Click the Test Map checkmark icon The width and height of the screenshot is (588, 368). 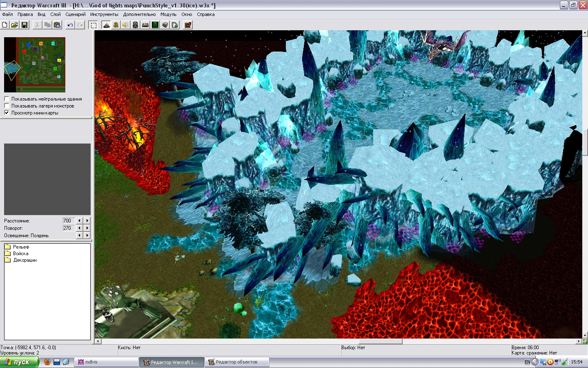pyautogui.click(x=188, y=25)
